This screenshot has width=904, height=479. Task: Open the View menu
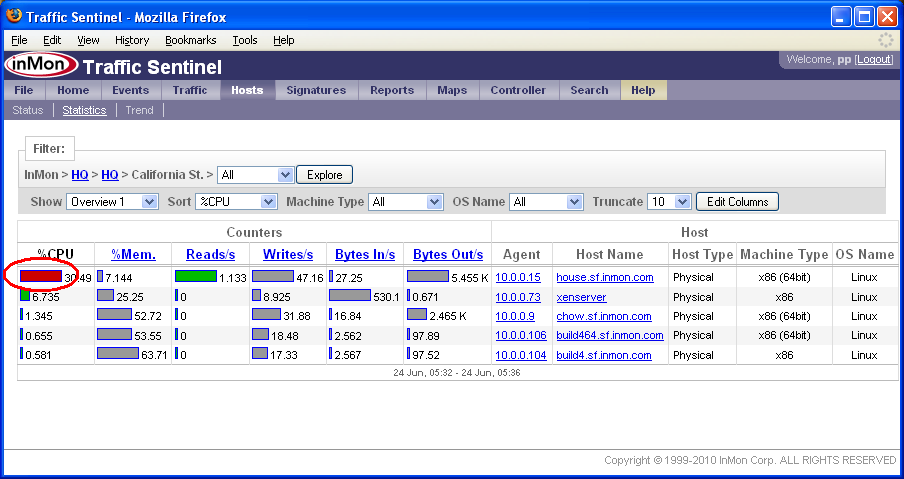pos(88,40)
